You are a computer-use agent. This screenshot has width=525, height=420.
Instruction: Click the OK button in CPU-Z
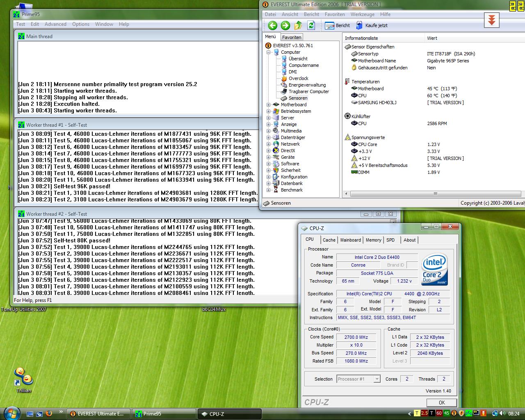pyautogui.click(x=442, y=402)
